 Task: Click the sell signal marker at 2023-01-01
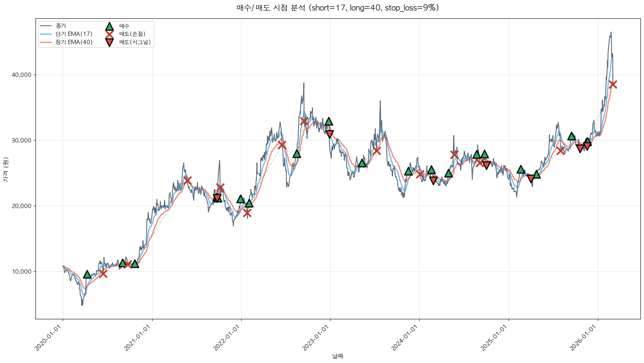click(x=329, y=134)
